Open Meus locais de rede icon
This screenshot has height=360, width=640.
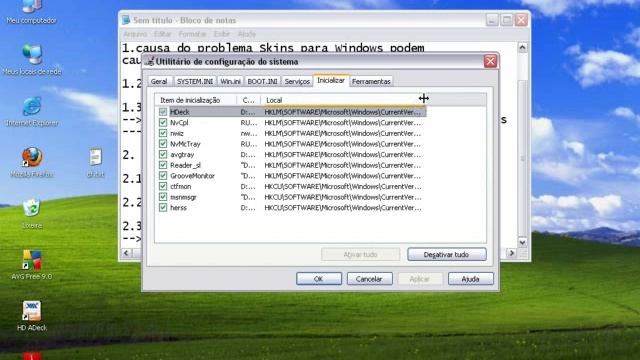click(x=32, y=60)
